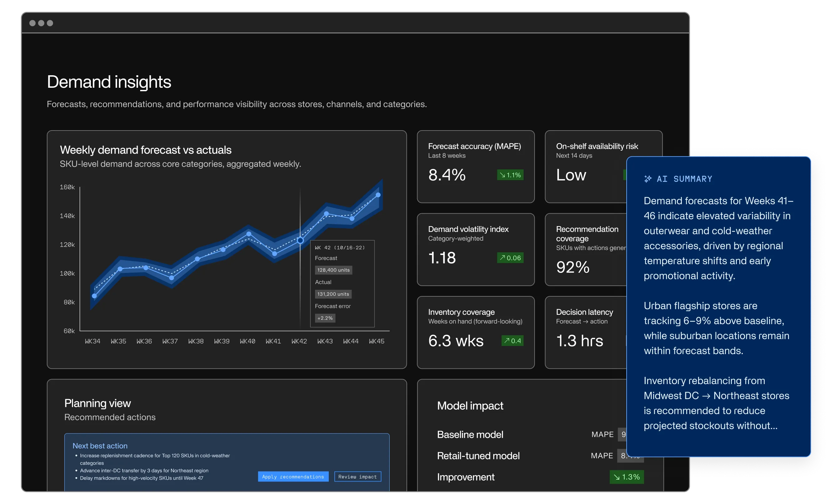Screen dimensions: 833x504
Task: Click the AI Summary sparkle icon
Action: click(648, 179)
